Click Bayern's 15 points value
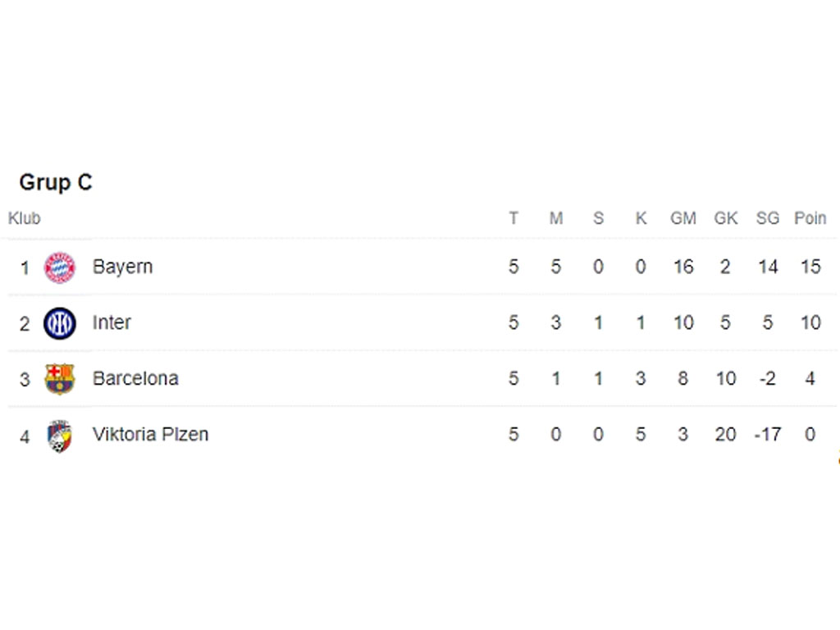Image resolution: width=840 pixels, height=630 pixels. (810, 267)
